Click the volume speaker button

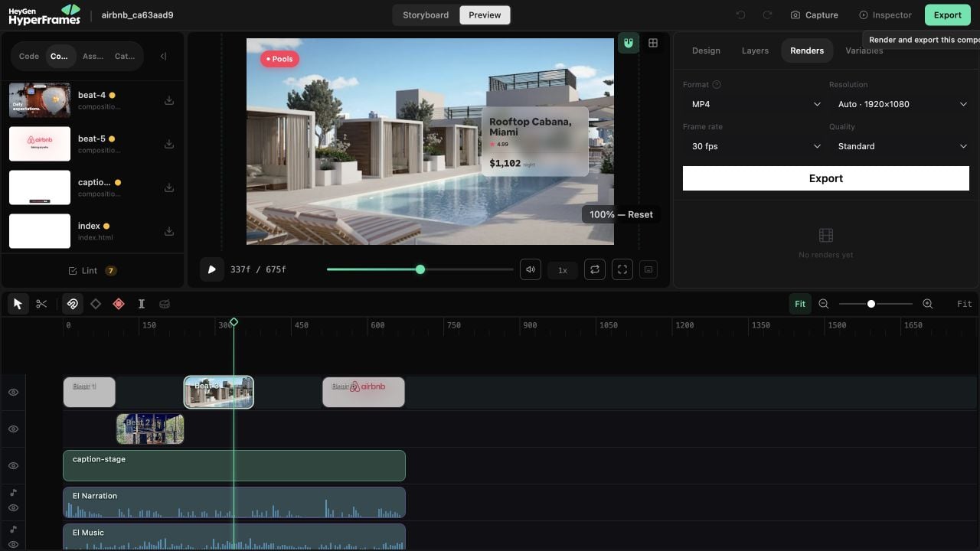coord(531,269)
